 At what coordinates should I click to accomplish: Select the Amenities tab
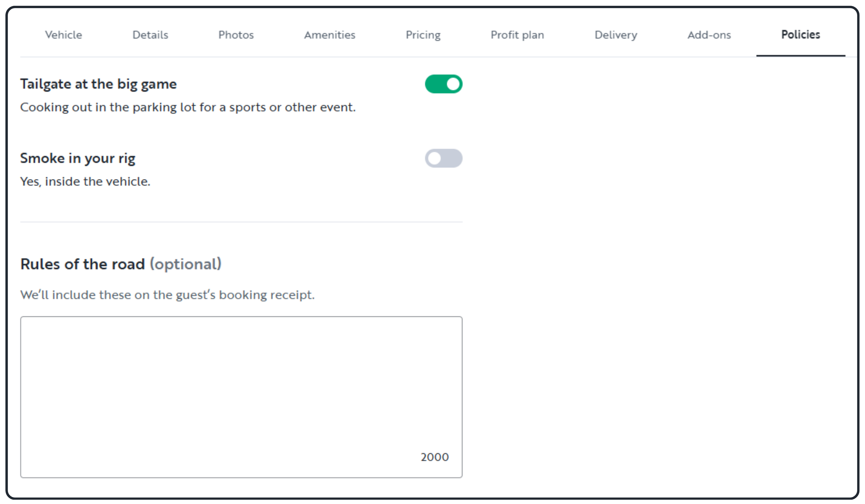pos(330,35)
